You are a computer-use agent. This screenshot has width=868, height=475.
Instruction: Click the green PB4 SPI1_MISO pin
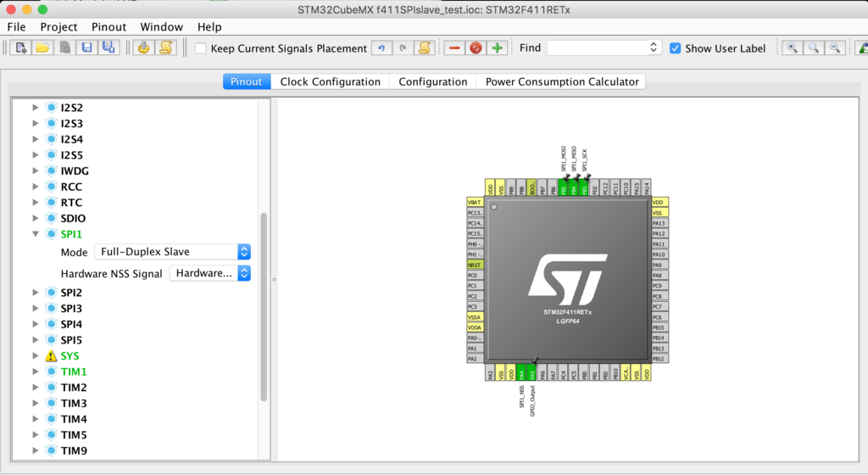coord(574,187)
